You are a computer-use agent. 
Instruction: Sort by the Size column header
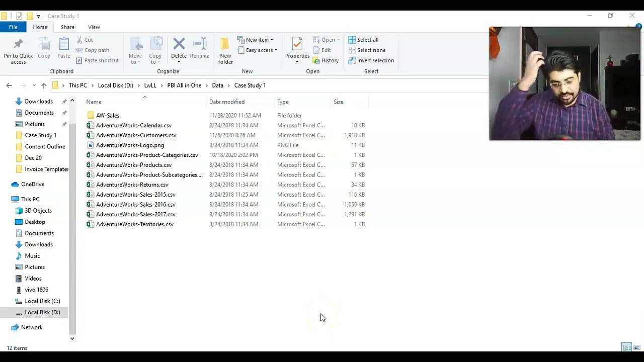(350, 102)
